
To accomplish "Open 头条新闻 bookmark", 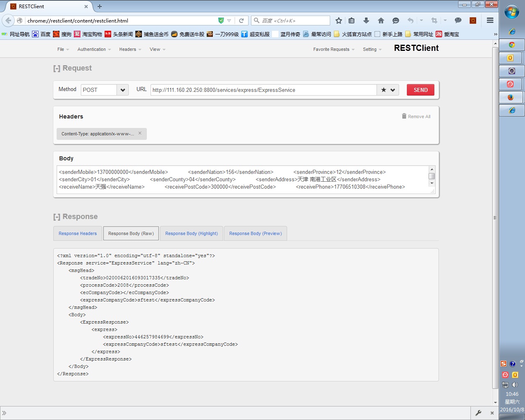I will click(119, 34).
